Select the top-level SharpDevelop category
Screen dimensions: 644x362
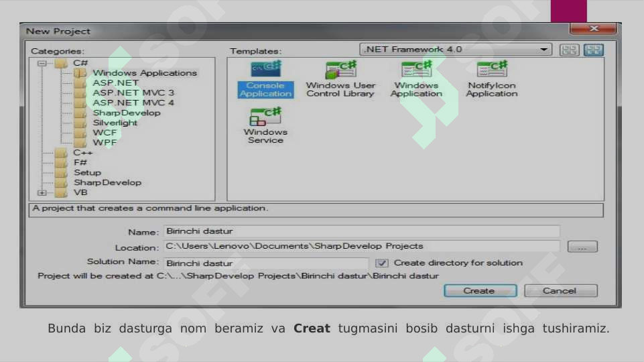(x=108, y=183)
